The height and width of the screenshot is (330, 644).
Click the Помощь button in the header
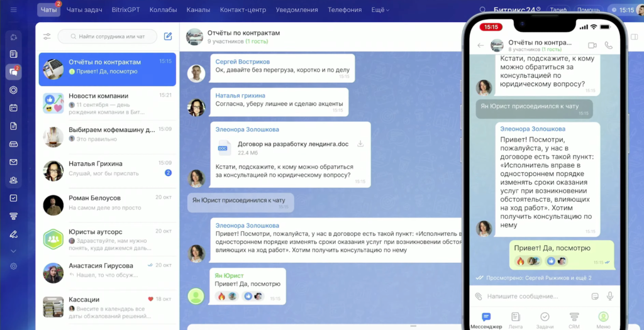(588, 10)
